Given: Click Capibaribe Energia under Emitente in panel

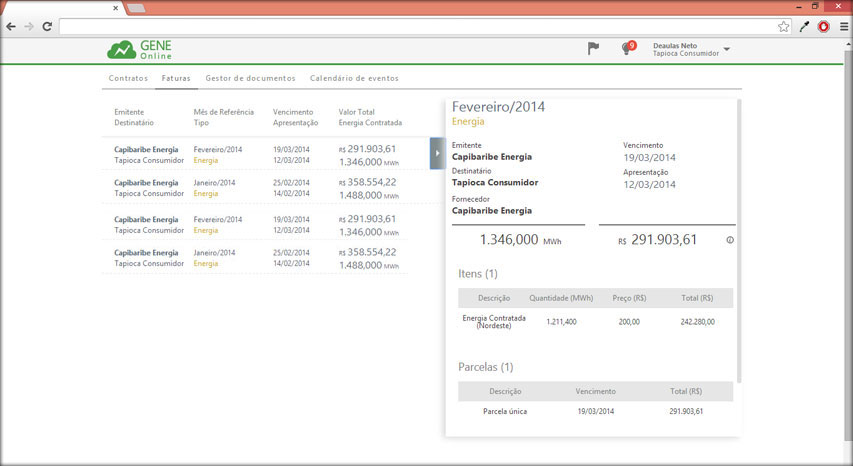Looking at the screenshot, I should tap(492, 157).
